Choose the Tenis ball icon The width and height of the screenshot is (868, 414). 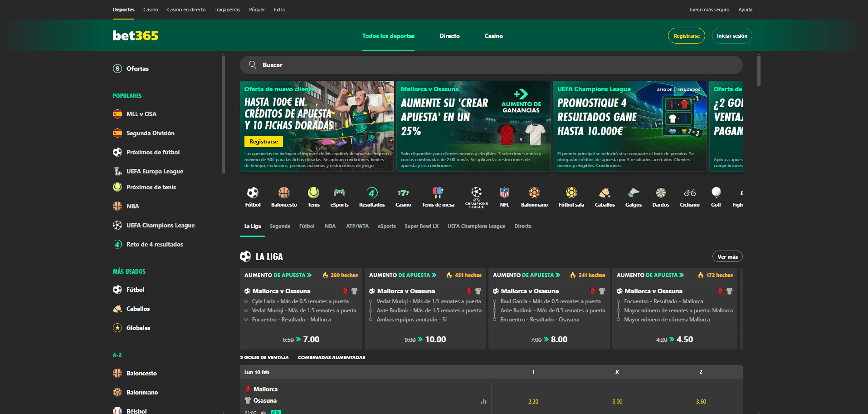click(313, 193)
